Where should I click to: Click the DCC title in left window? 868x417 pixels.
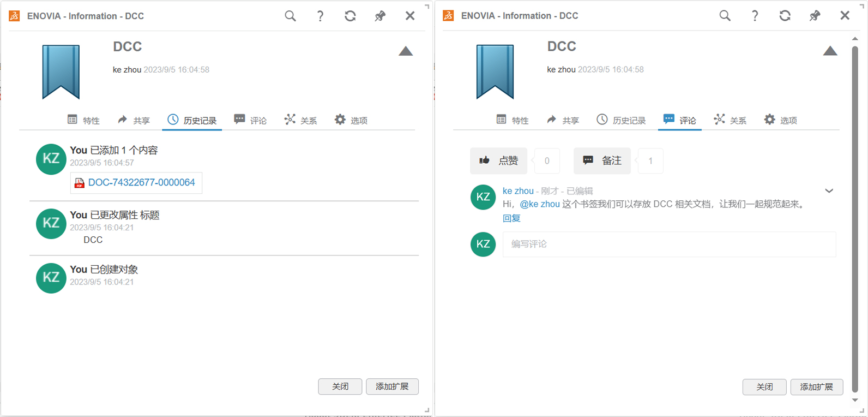tap(128, 47)
